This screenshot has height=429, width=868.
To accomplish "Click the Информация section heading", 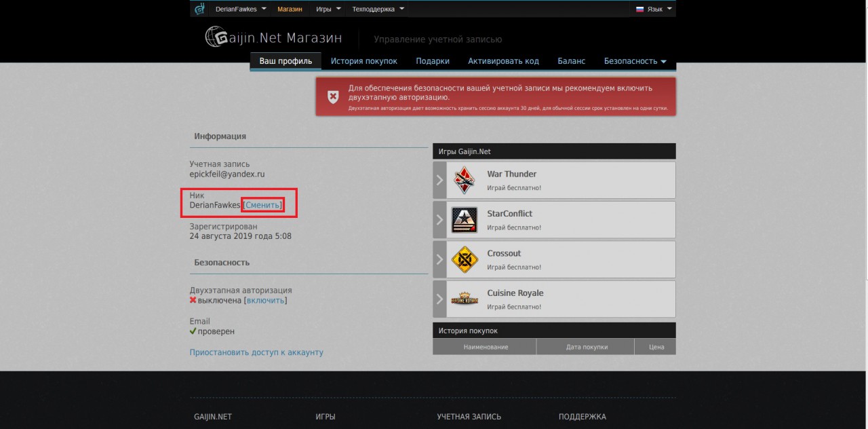I will click(x=220, y=136).
